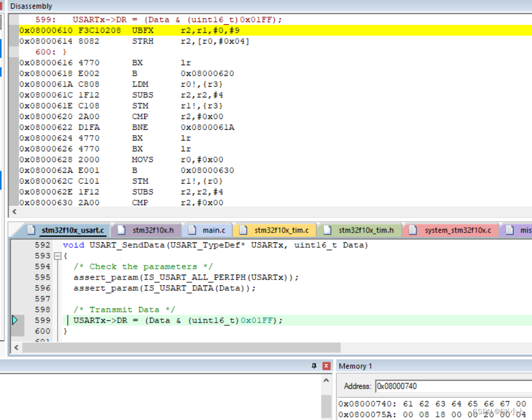Image resolution: width=532 pixels, height=420 pixels.
Task: Close the lower-left panel with the red X
Action: click(x=326, y=366)
